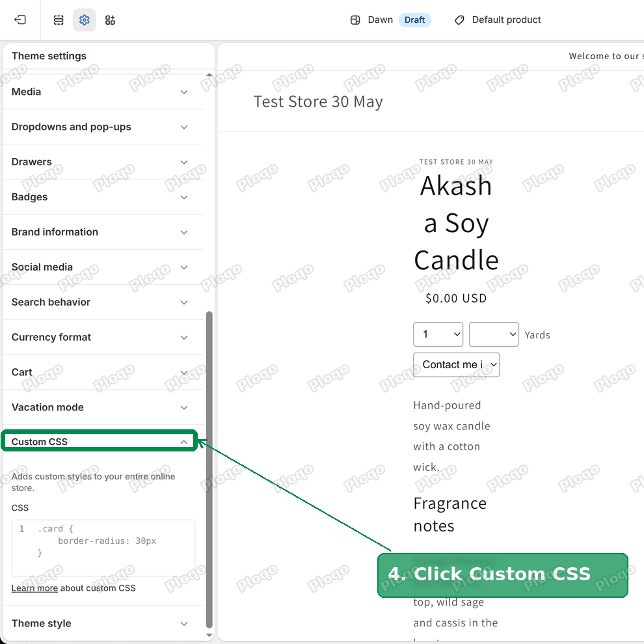Click the $0.00 USD price text
Screen dimensions: 644x644
tap(456, 298)
